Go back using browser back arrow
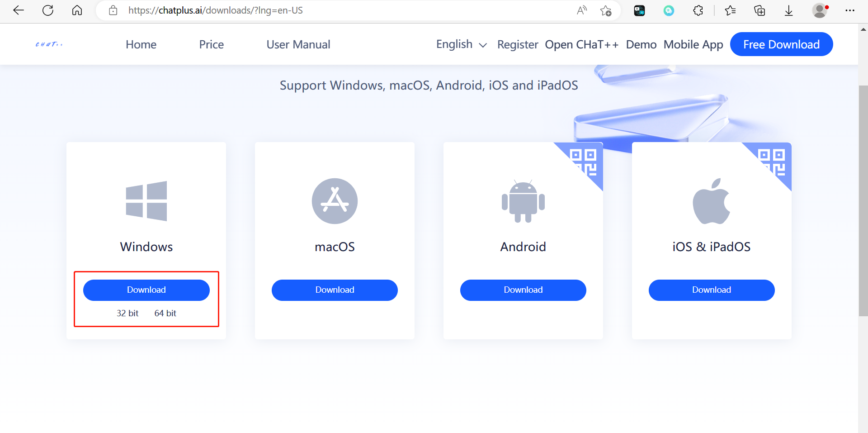The width and height of the screenshot is (868, 433). click(x=19, y=10)
